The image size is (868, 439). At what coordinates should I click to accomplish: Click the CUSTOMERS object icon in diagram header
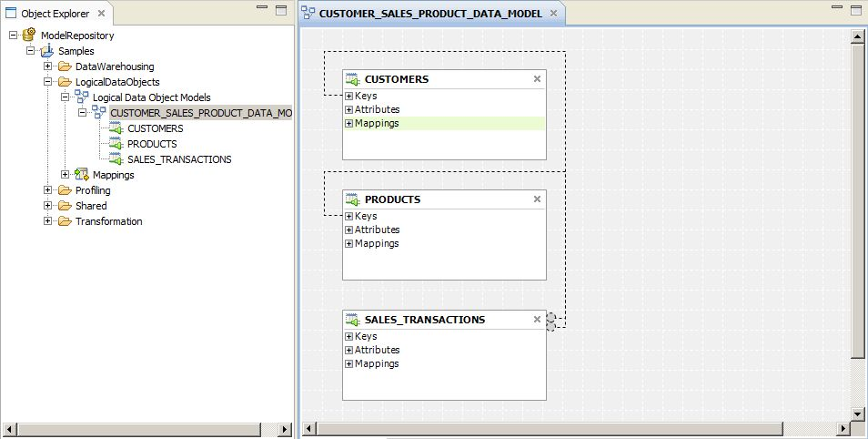click(353, 79)
